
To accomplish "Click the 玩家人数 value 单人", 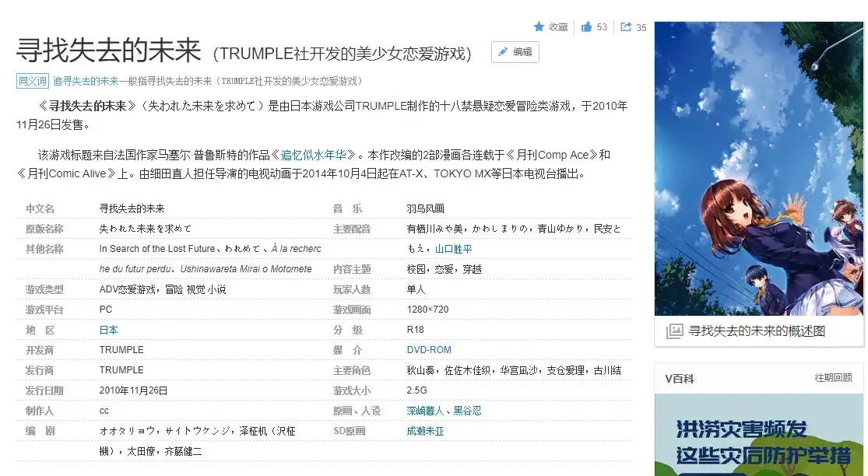I will pos(416,289).
